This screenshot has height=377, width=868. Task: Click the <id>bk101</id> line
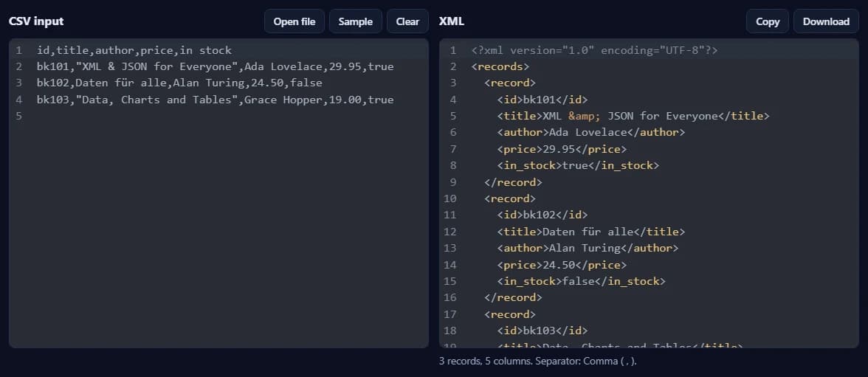pyautogui.click(x=542, y=100)
